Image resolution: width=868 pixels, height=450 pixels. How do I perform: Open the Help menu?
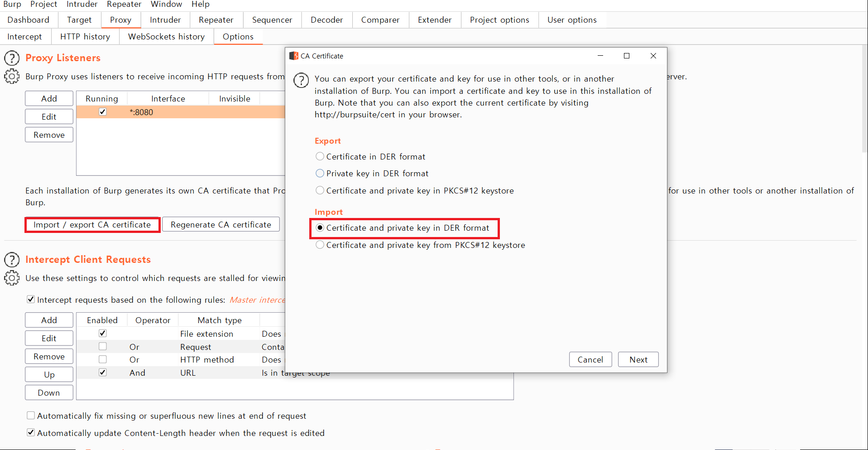pos(201,5)
